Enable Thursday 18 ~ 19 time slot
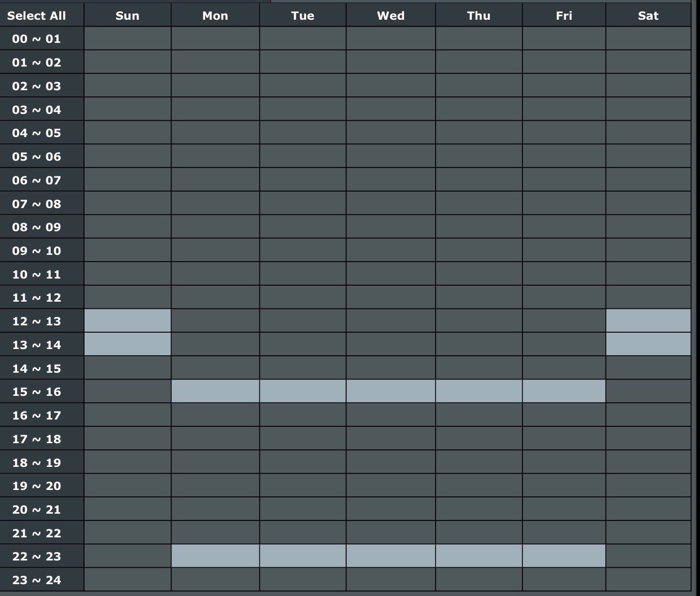 [x=479, y=462]
